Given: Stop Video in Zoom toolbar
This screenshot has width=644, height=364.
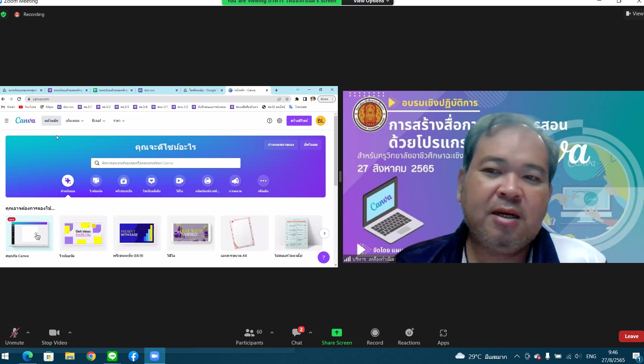Looking at the screenshot, I should (x=54, y=336).
